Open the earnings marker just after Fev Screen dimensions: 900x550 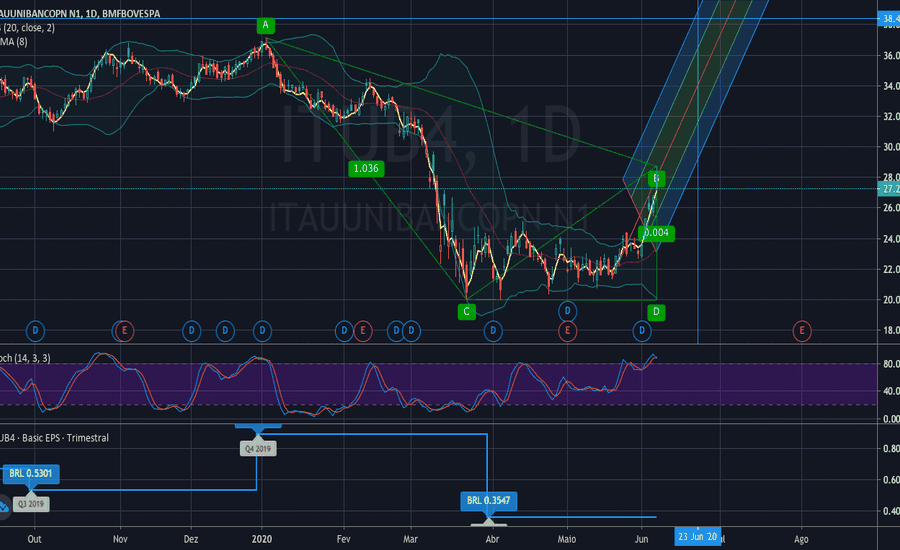pos(362,331)
